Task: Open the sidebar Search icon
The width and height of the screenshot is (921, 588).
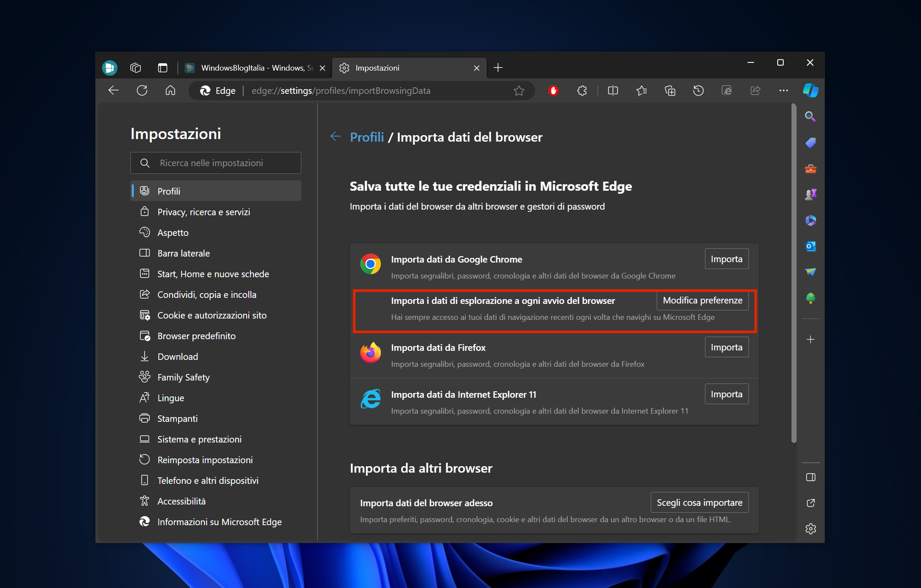Action: 811,116
